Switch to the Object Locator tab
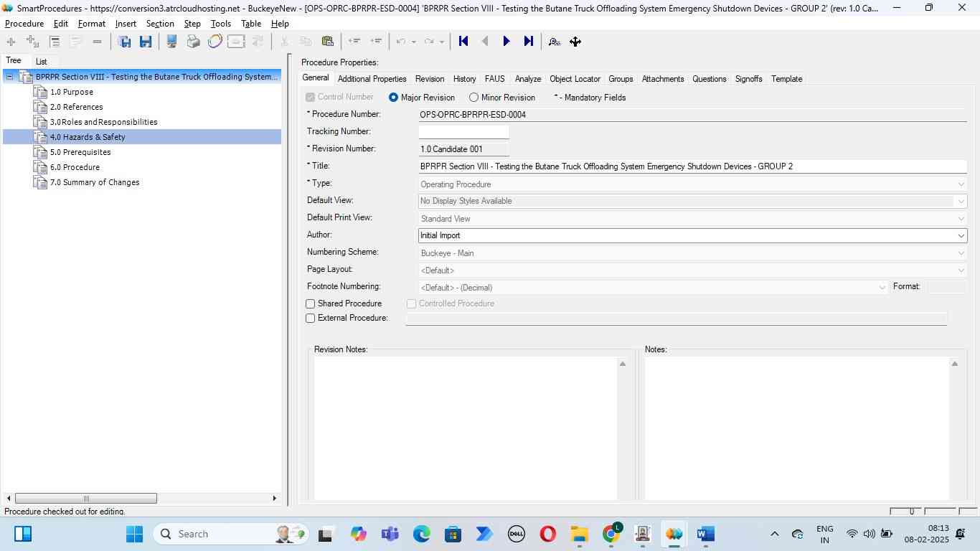Image resolution: width=980 pixels, height=551 pixels. point(575,79)
